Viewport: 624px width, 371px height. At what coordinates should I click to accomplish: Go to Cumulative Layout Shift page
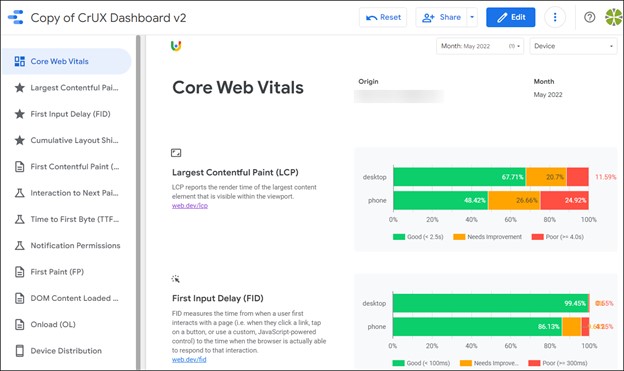[67, 140]
